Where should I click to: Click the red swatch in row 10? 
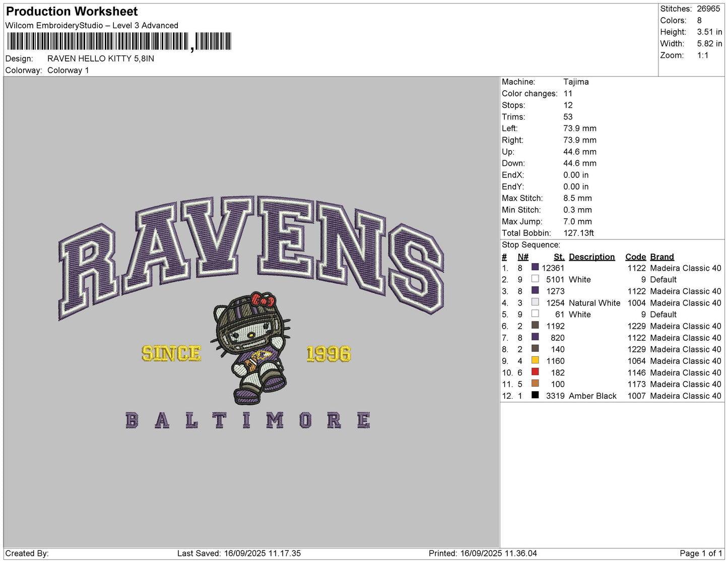[x=535, y=371]
